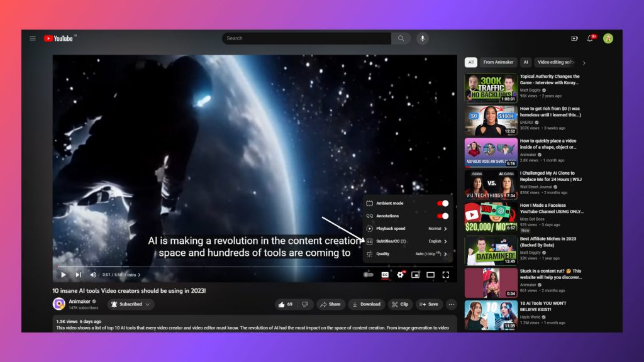This screenshot has height=362, width=644.
Task: Open video inside a shape thumbnail
Action: [x=491, y=153]
